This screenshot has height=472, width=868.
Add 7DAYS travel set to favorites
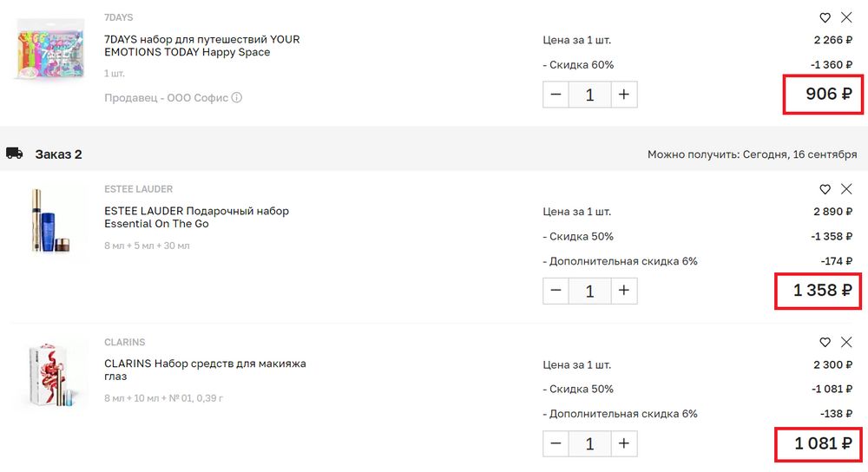coord(825,17)
